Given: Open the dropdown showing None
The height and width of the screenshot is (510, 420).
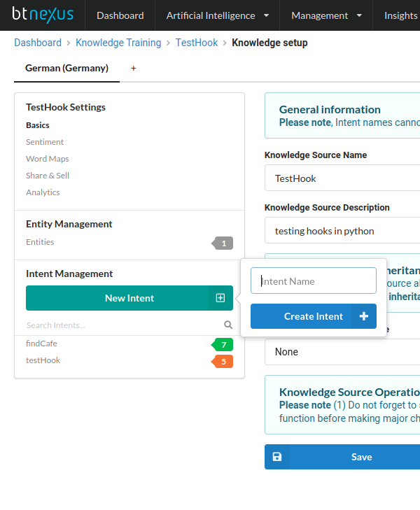Looking at the screenshot, I should (x=343, y=352).
